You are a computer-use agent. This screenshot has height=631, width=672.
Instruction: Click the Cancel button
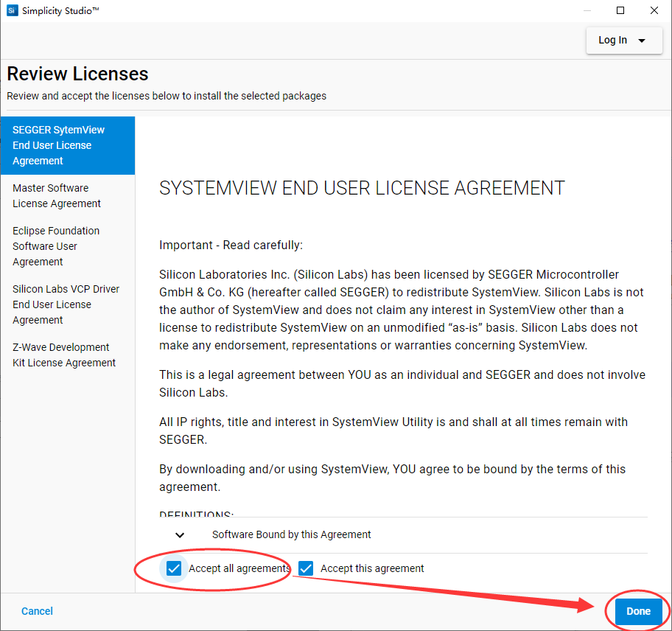coord(38,611)
